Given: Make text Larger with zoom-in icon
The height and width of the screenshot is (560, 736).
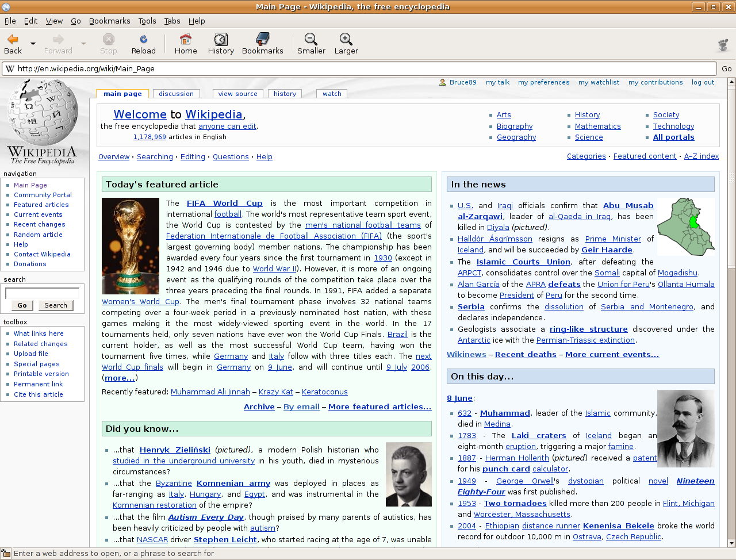Looking at the screenshot, I should (x=346, y=39).
